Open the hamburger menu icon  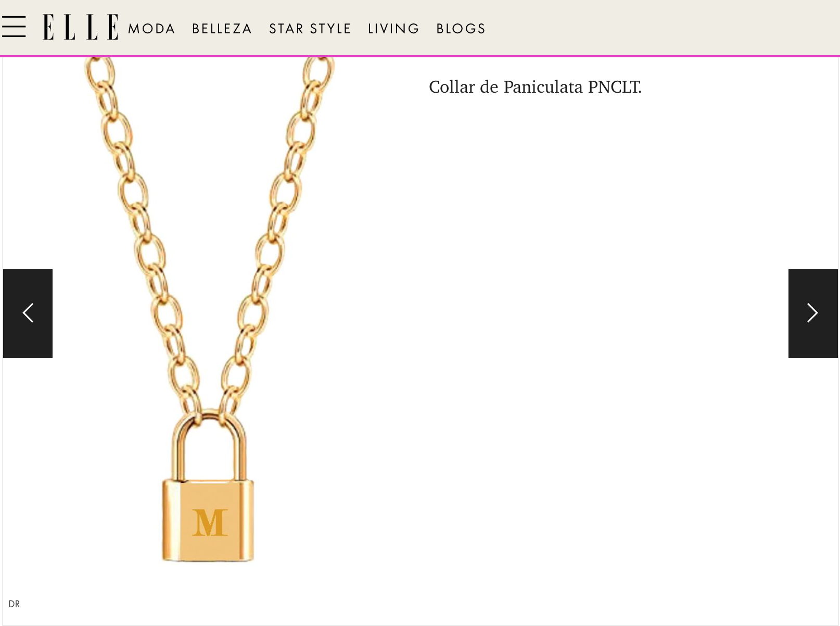coord(14,27)
